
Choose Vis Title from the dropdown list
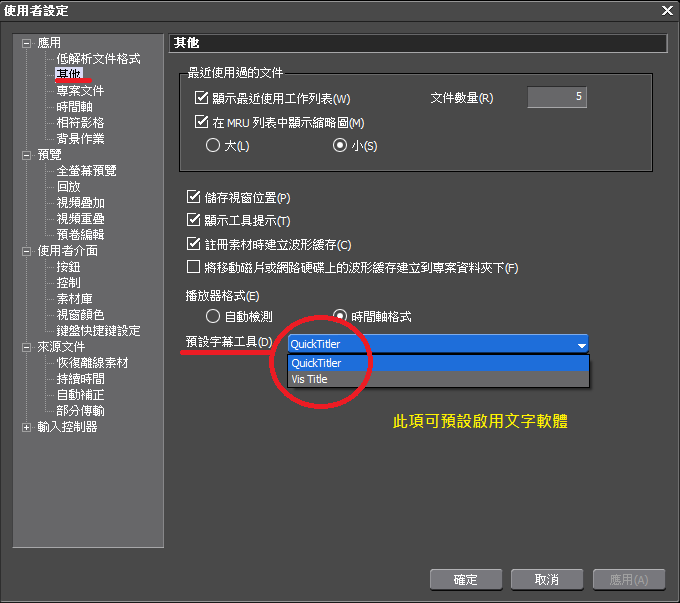point(309,379)
